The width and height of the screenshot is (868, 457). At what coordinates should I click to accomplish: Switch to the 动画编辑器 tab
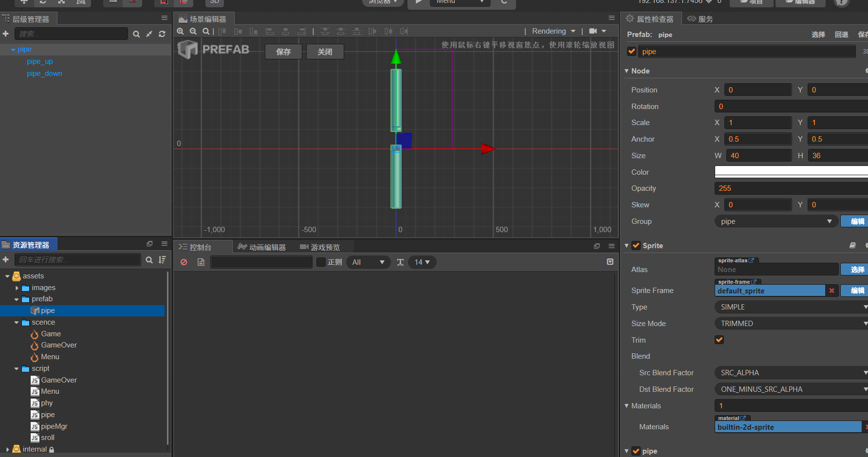click(262, 247)
